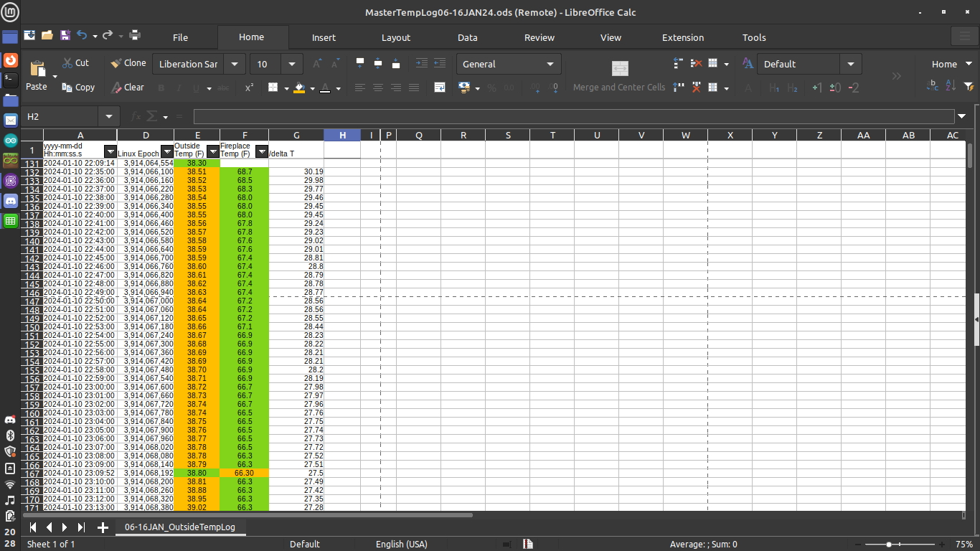Click the Find and Replace icon
Screen dimensions: 980x551
click(x=933, y=85)
